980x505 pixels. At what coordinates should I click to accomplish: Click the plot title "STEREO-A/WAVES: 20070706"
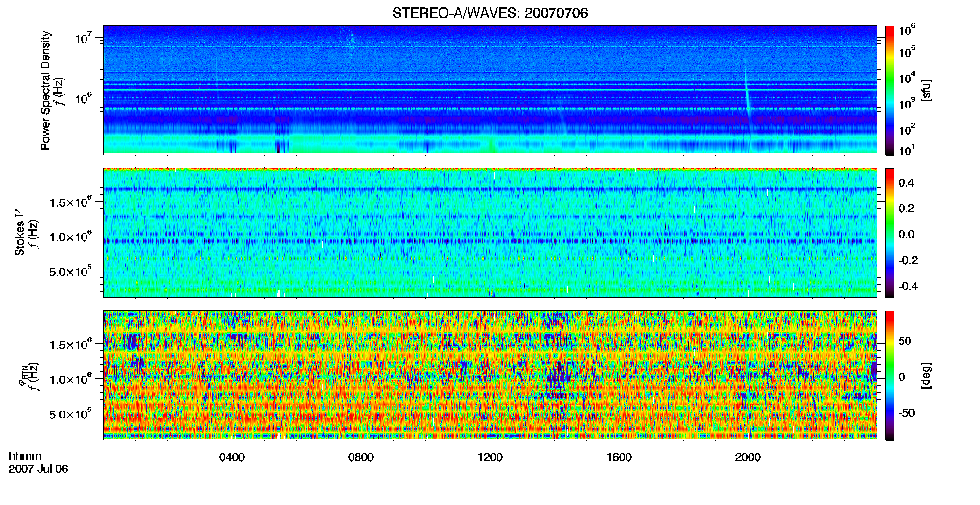point(490,13)
